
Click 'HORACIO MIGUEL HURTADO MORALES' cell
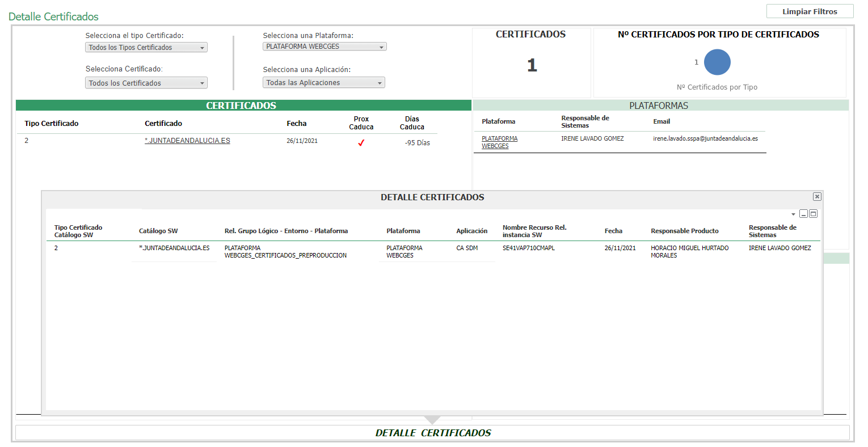[x=689, y=252]
